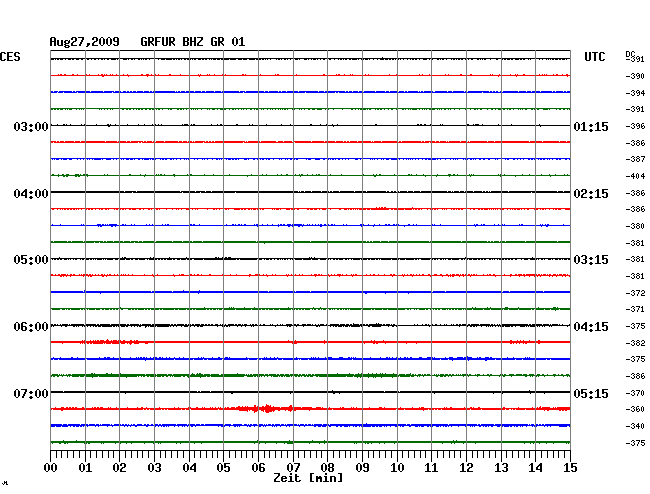Click minute tick label 00
This screenshot has height=494, width=650.
click(51, 468)
